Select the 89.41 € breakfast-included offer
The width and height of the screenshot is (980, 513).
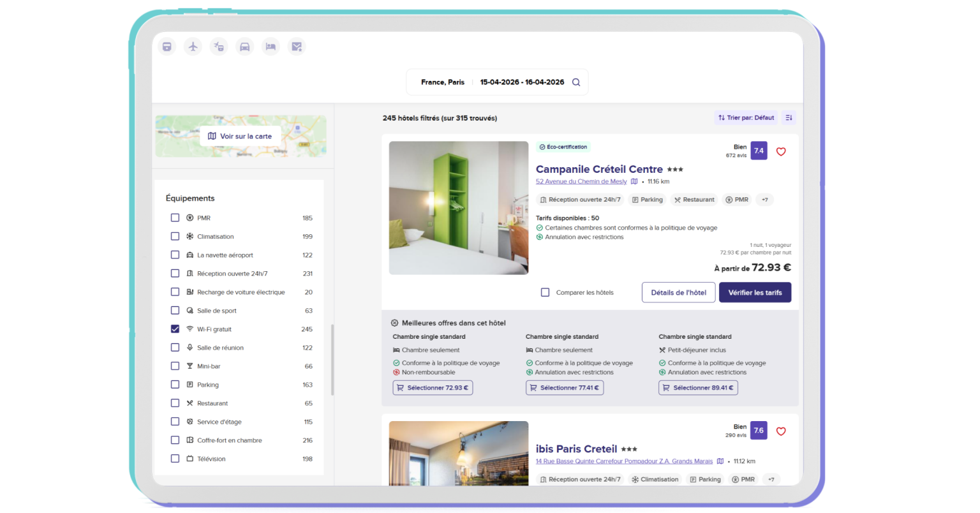[698, 388]
